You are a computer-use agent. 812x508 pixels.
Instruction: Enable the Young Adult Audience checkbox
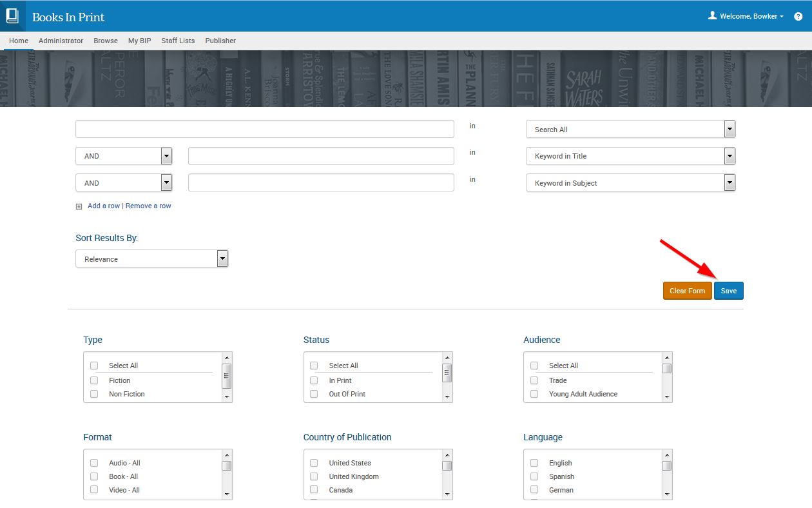click(534, 394)
